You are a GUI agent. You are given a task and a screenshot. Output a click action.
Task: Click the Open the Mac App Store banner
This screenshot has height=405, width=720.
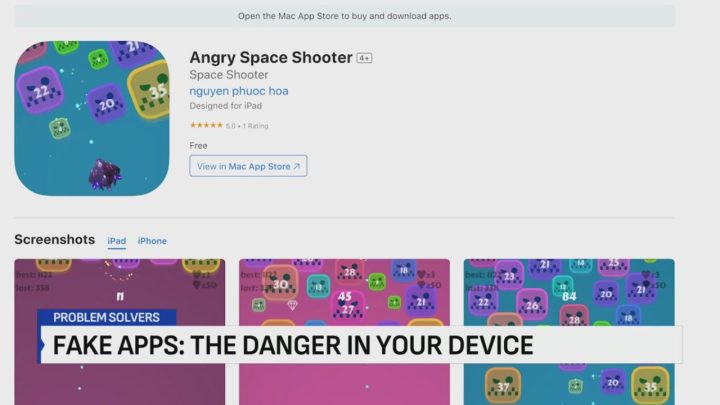(344, 16)
